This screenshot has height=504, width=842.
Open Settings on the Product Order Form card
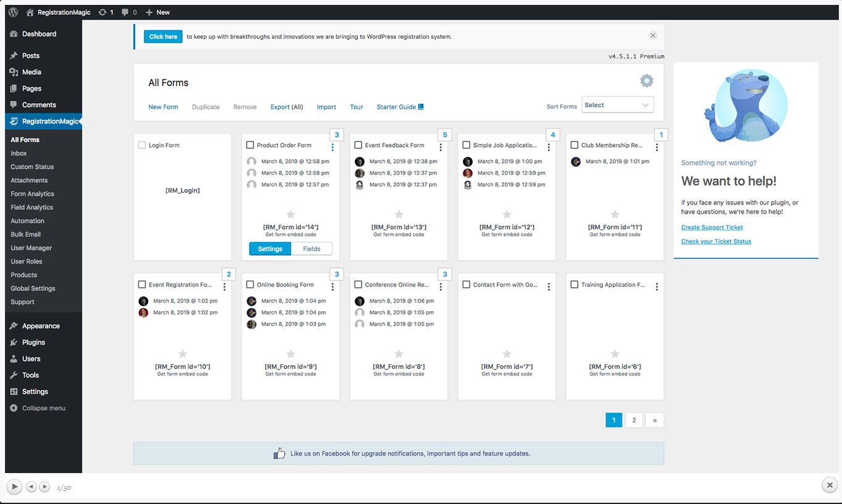270,249
